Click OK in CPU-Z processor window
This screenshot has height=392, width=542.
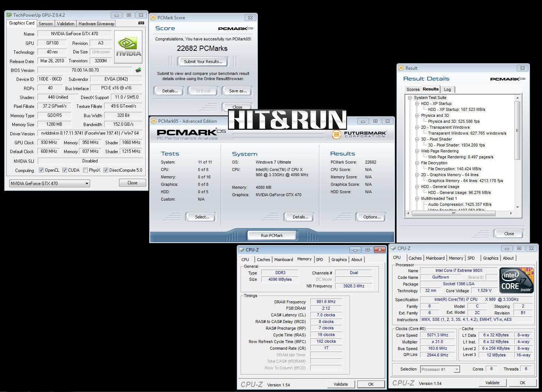522,383
